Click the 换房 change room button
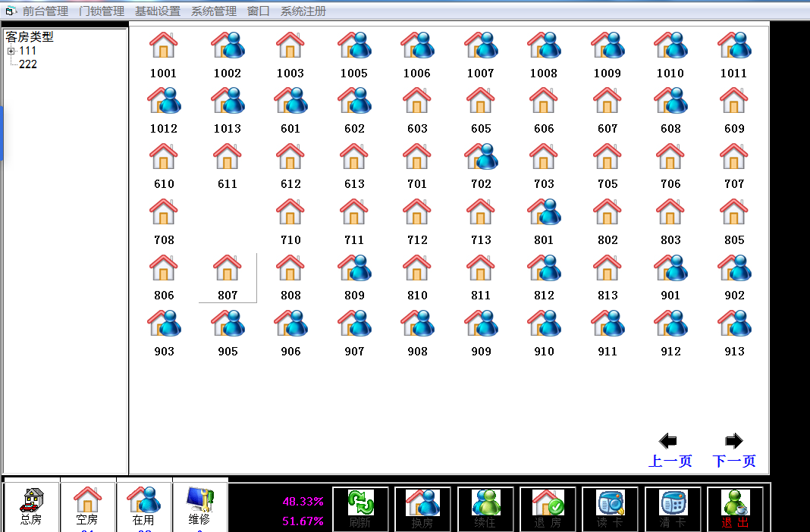810x532 pixels. click(422, 509)
